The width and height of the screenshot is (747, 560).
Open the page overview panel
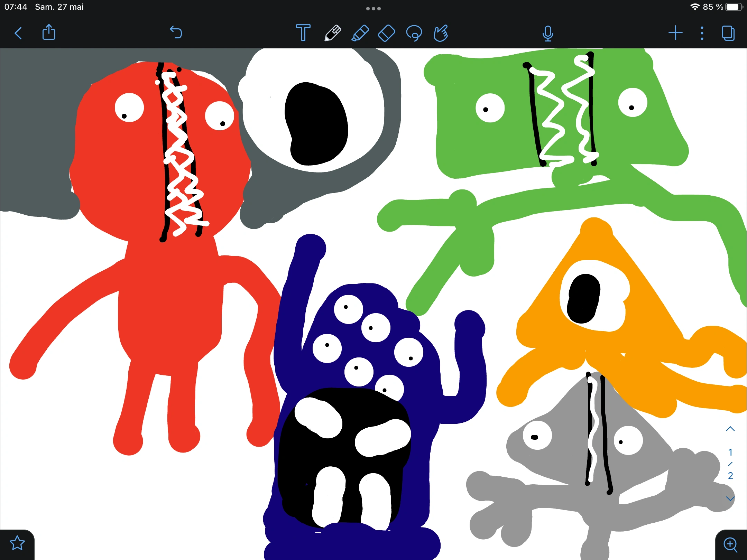pyautogui.click(x=728, y=33)
